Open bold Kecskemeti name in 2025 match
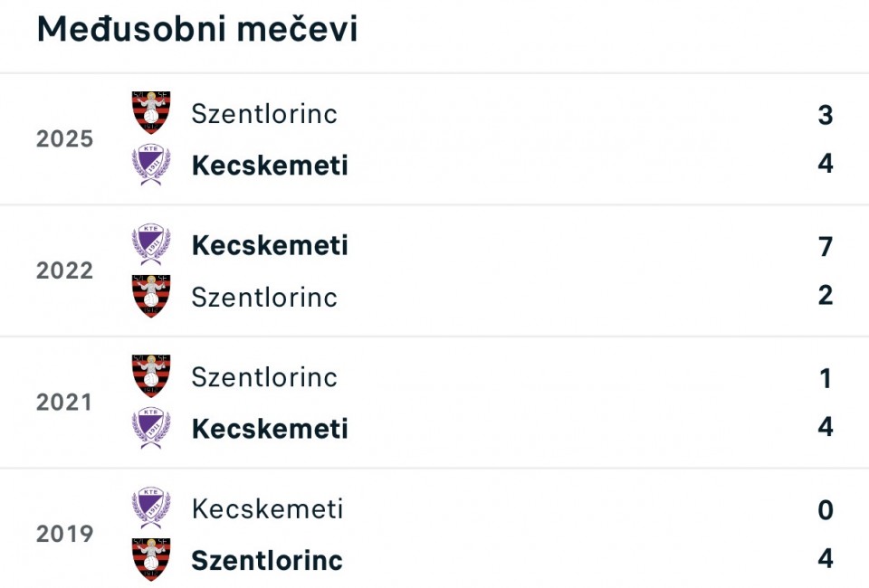Image resolution: width=869 pixels, height=588 pixels. (x=270, y=166)
